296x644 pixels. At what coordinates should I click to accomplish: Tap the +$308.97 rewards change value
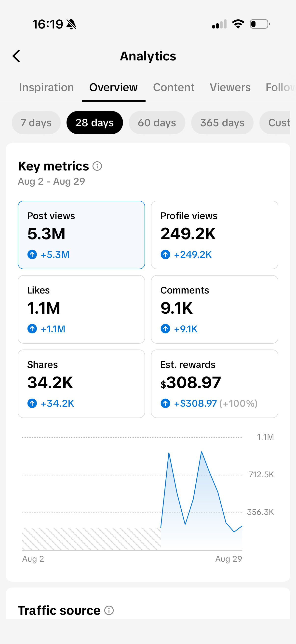195,403
